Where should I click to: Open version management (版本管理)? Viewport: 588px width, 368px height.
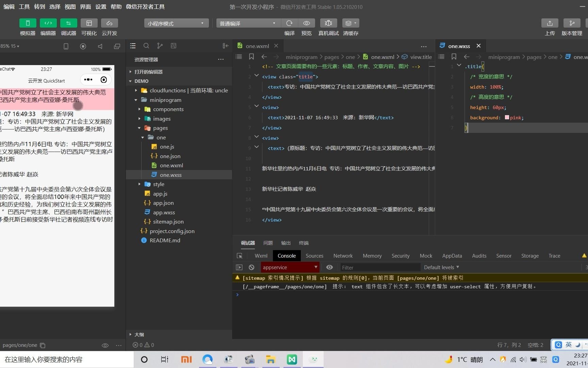tap(572, 23)
